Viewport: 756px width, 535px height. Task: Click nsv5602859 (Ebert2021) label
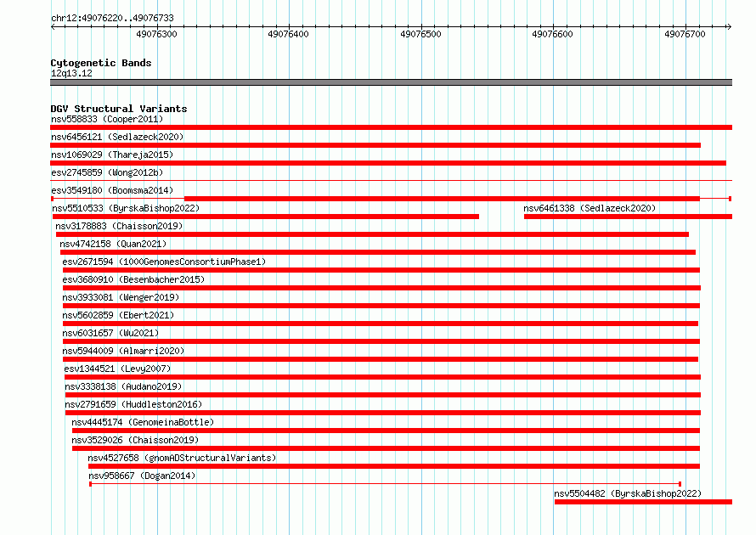(118, 315)
